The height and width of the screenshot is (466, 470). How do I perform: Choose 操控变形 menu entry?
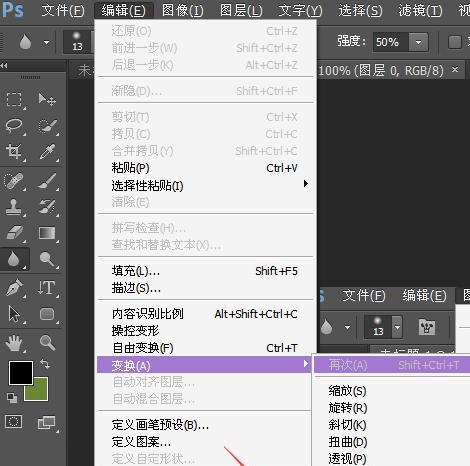[205, 331]
